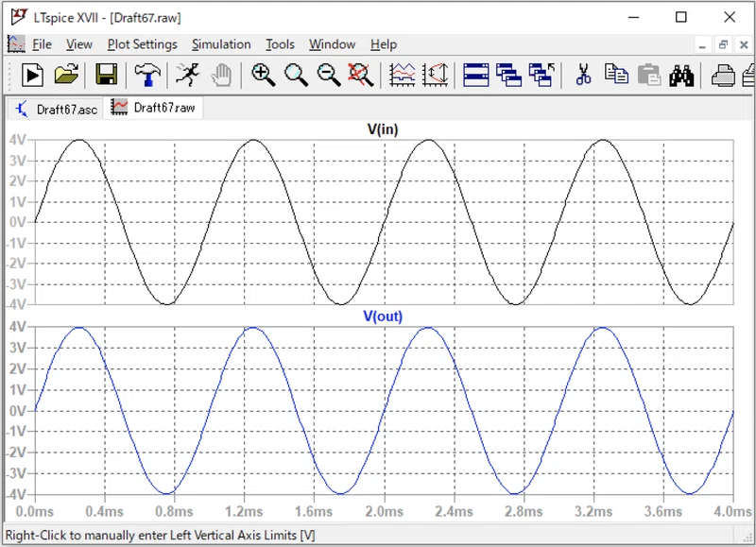The image size is (756, 547).
Task: Tile windows horizontally icon
Action: click(476, 76)
